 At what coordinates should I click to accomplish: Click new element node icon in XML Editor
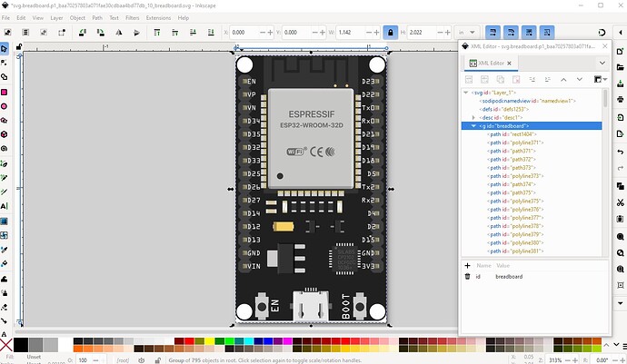[469, 80]
